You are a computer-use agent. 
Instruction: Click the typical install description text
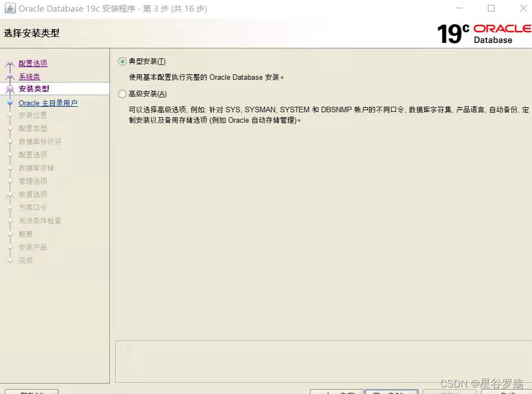206,78
